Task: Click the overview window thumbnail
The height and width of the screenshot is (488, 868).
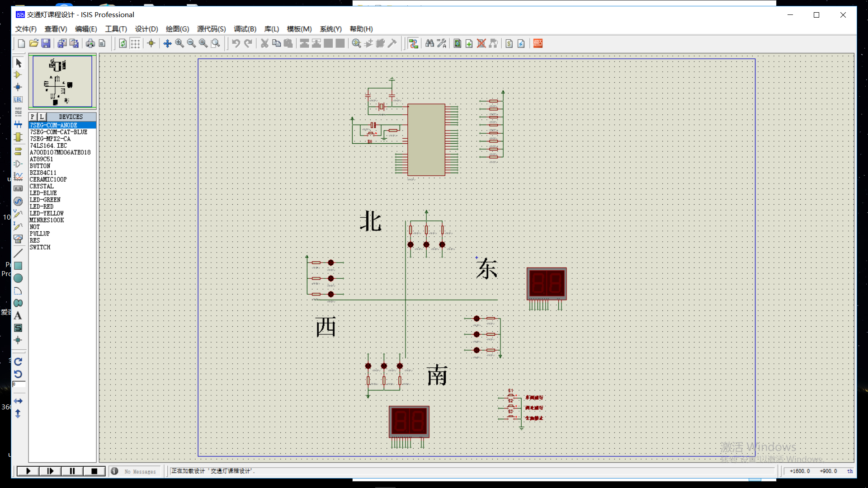Action: [x=62, y=81]
